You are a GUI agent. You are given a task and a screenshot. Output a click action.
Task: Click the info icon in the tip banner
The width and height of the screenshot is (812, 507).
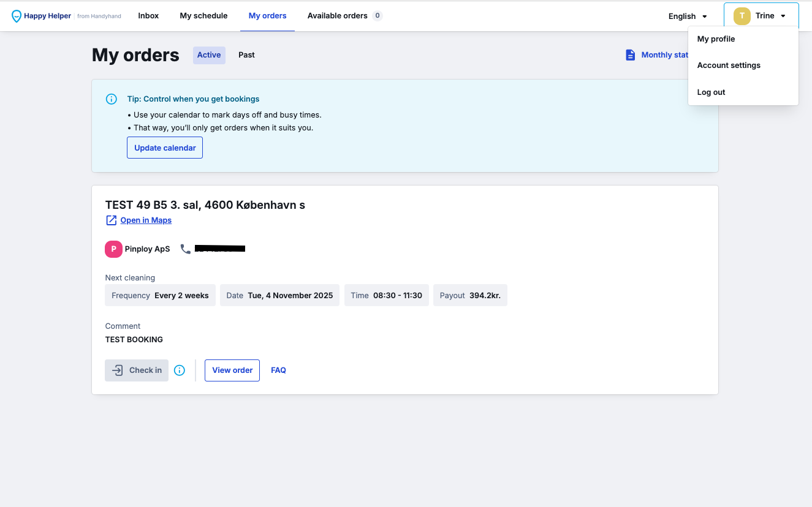(112, 99)
